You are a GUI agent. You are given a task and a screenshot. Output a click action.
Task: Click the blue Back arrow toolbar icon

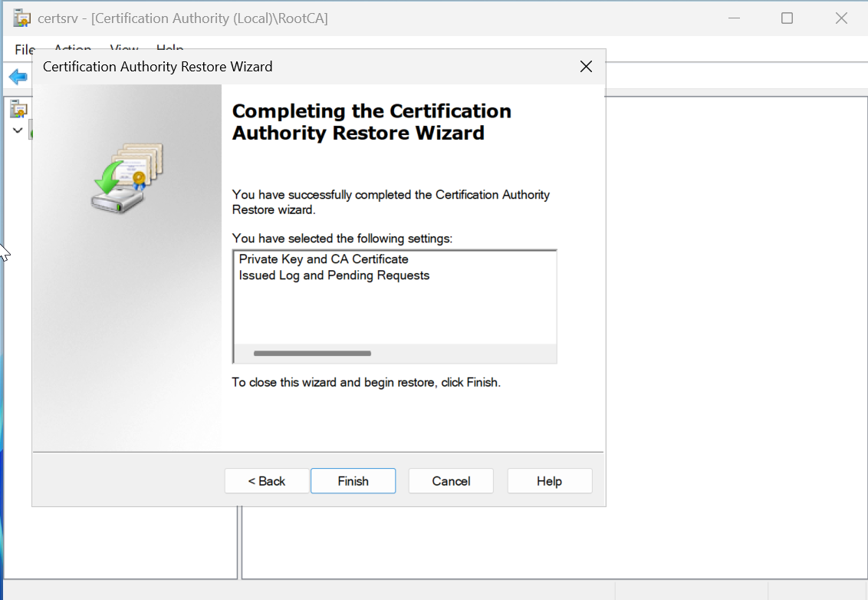point(18,77)
